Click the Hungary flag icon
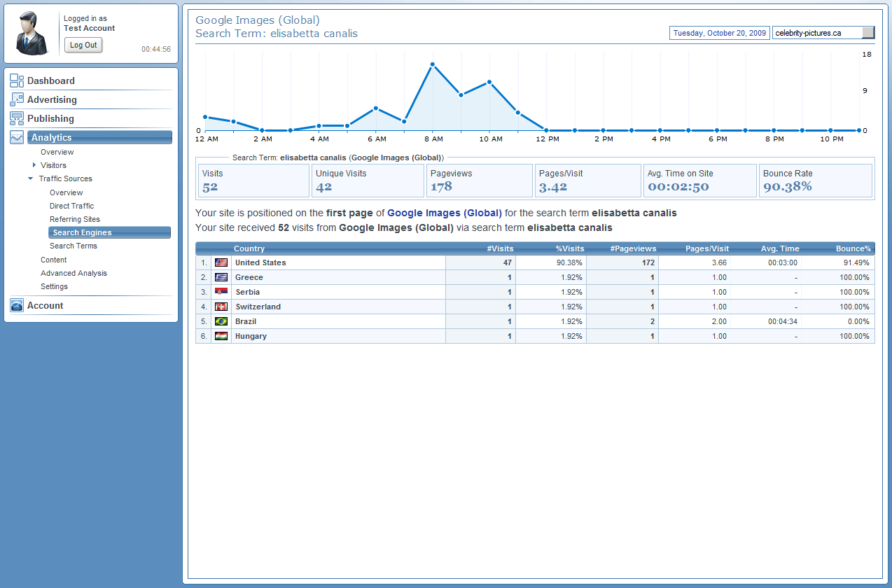This screenshot has width=892, height=588. point(221,336)
